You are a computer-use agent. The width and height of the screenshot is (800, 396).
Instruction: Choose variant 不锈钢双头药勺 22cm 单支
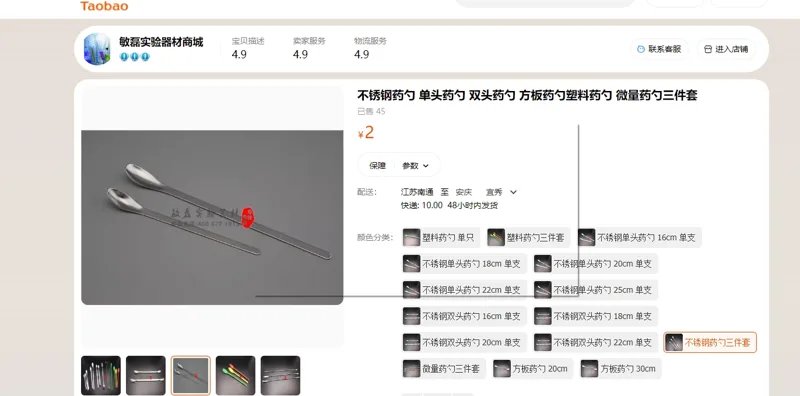tap(595, 342)
